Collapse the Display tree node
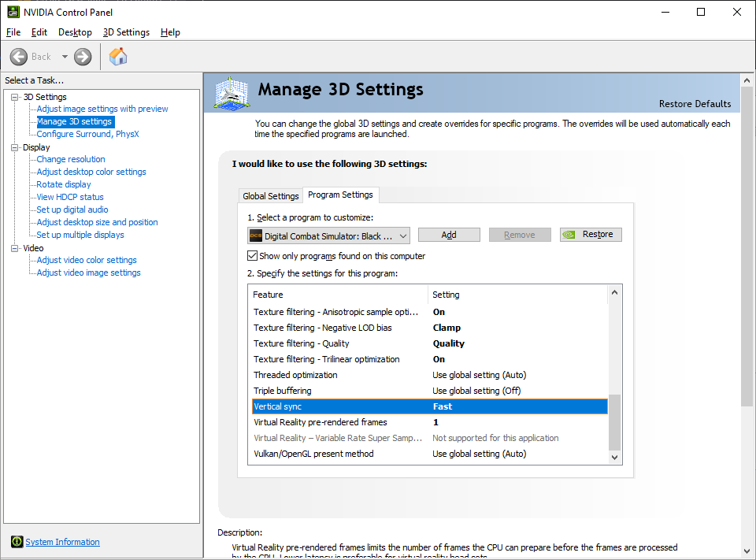The height and width of the screenshot is (560, 756). click(15, 147)
